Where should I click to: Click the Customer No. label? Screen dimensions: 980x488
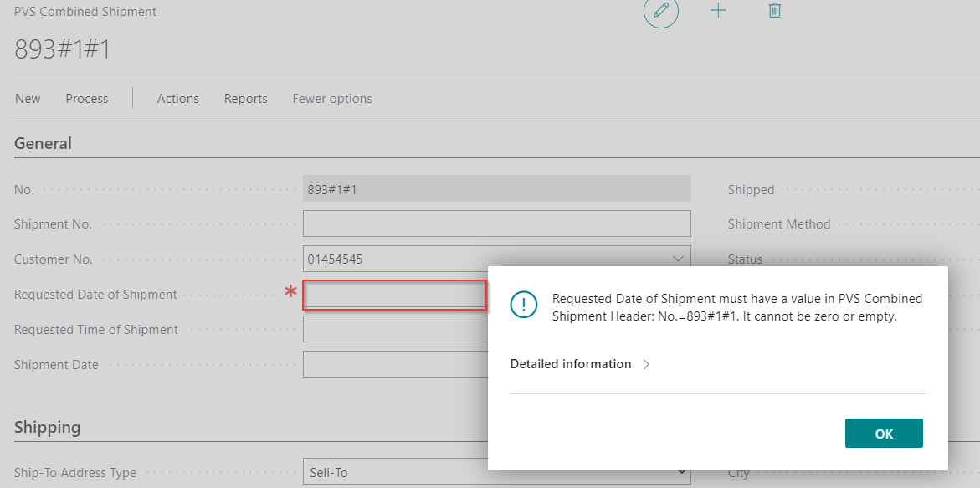54,259
